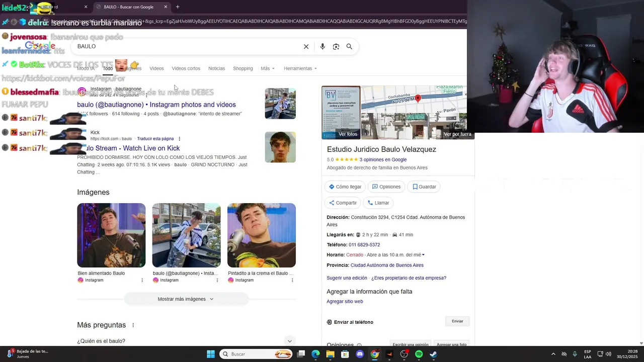Open the volume speaker tray icon
This screenshot has width=644, height=362.
coord(609,354)
